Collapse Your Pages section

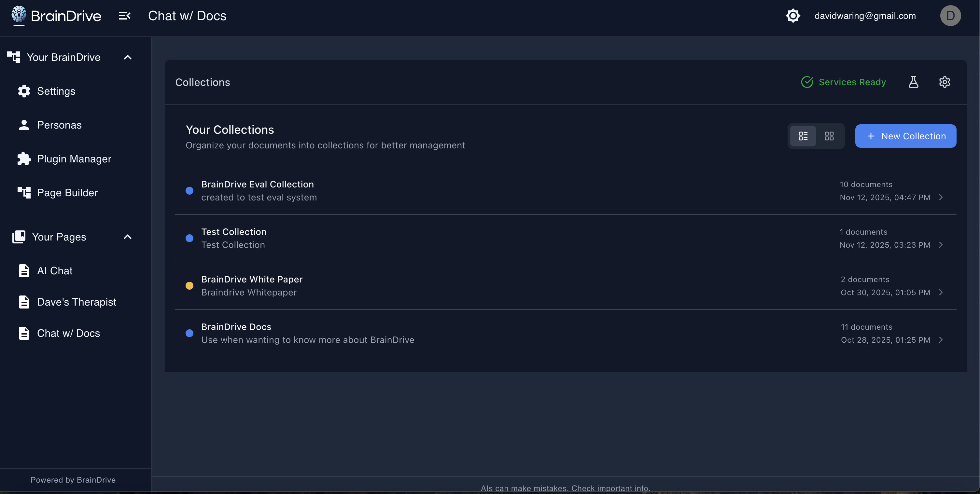click(x=127, y=237)
